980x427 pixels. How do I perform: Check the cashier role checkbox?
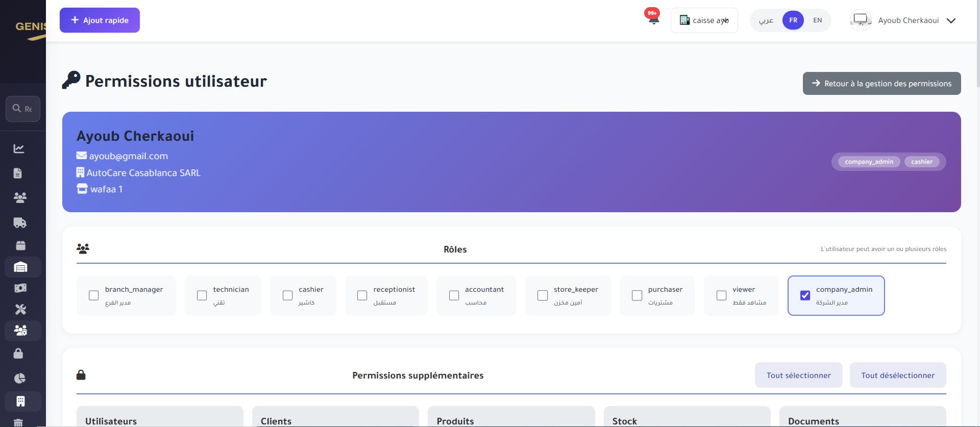coord(287,295)
